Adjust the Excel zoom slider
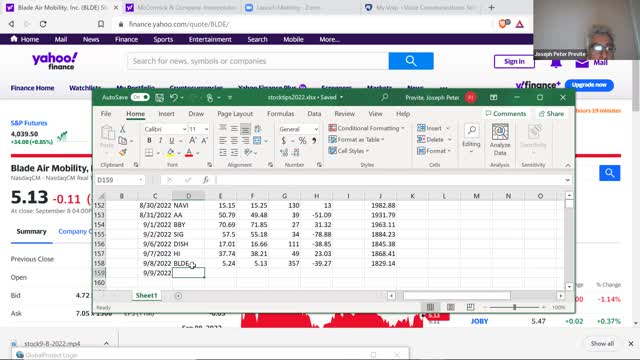Viewport: 640px width, 360px height. [515, 307]
